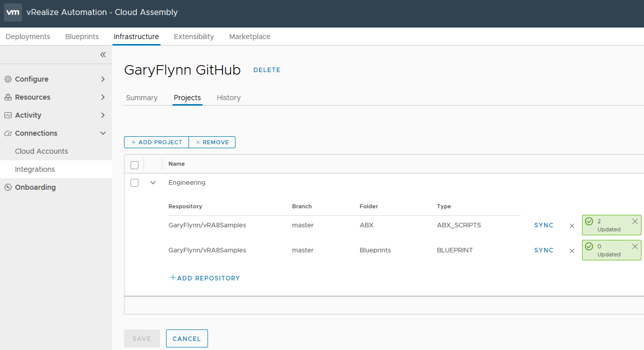Viewport: 644px width, 350px height.
Task: Click the Type column header
Action: pos(444,206)
